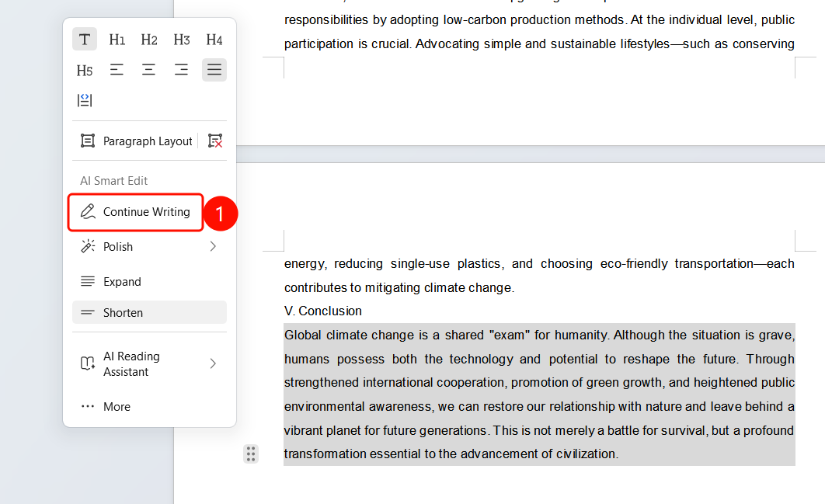
Task: Open Paragraph Layout options
Action: pos(136,141)
